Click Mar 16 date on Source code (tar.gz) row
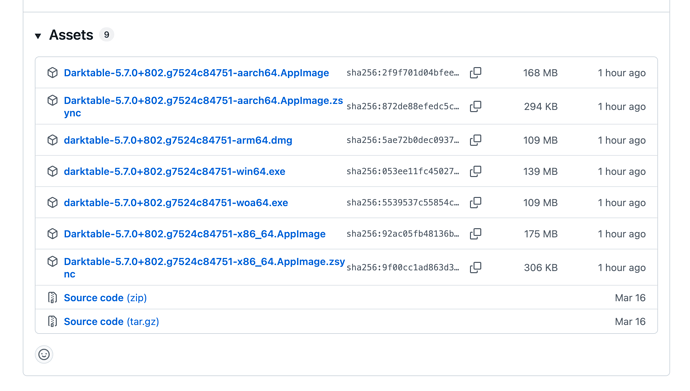This screenshot has width=690, height=391. pos(630,322)
